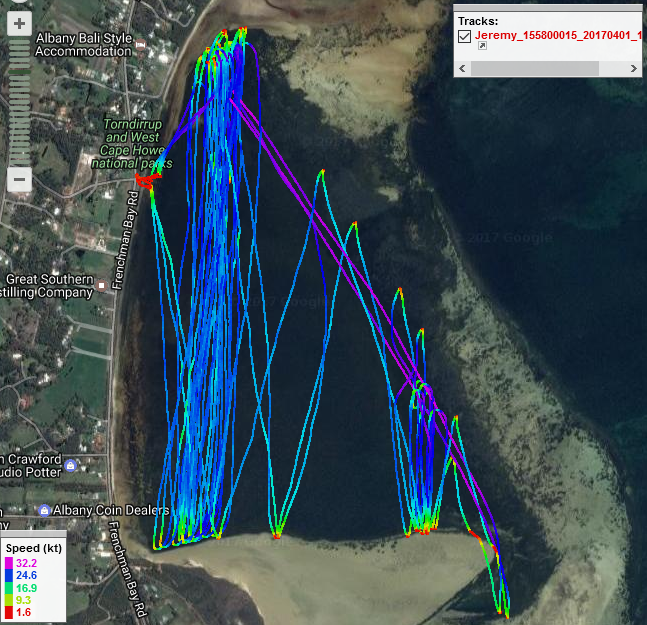This screenshot has height=625, width=647.
Task: Click the magenta 32.2 kt speed swatch
Action: tap(10, 564)
